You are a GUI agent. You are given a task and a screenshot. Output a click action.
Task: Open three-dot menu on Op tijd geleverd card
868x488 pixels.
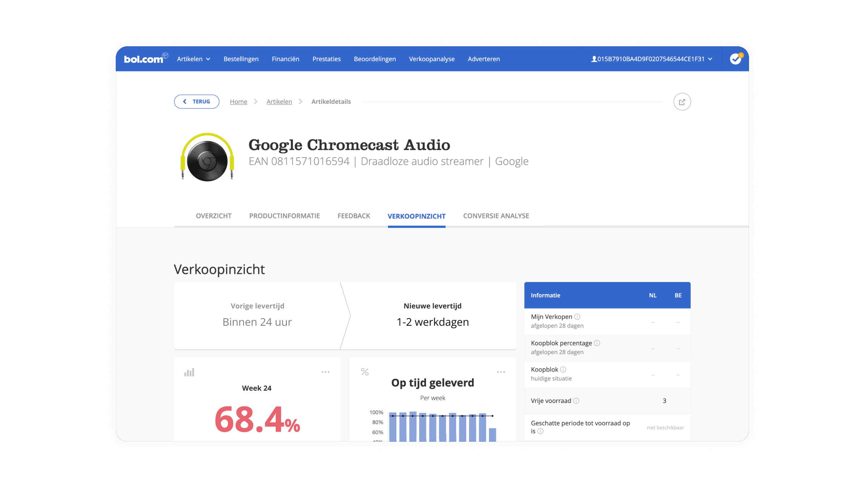[501, 372]
